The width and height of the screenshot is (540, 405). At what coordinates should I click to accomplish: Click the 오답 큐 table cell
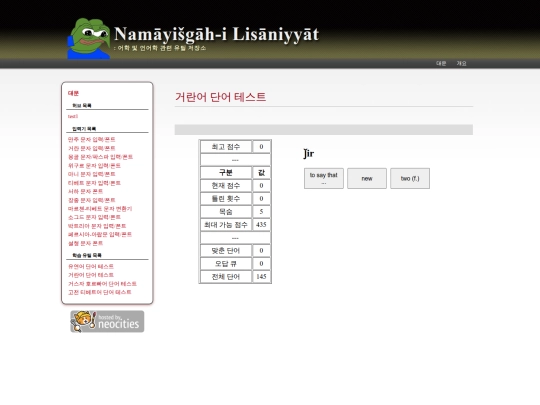point(226,263)
